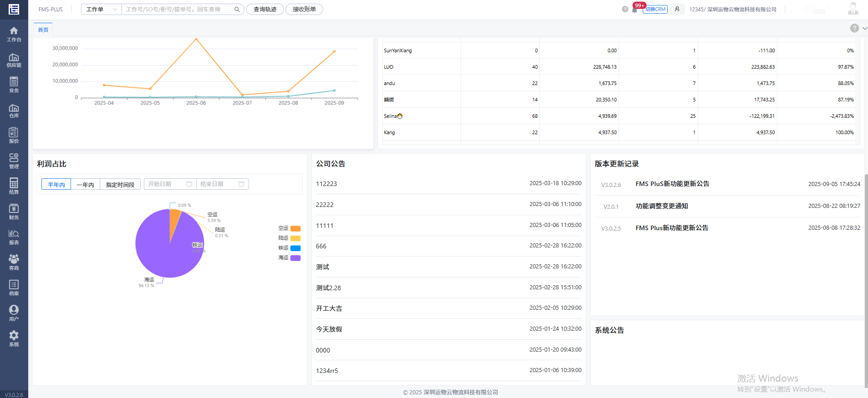This screenshot has height=398, width=868.
Task: Click the notification bell with 99+ badge
Action: [635, 10]
